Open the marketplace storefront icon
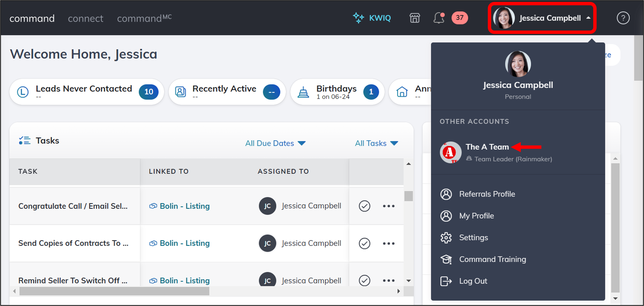 414,18
